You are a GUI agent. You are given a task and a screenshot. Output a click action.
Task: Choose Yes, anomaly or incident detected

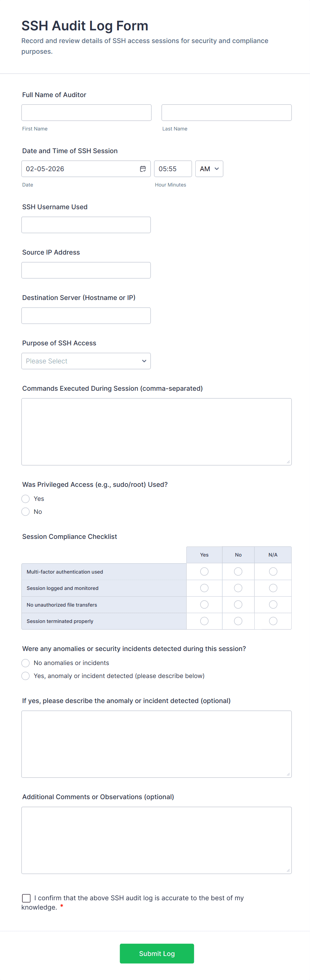(x=25, y=676)
